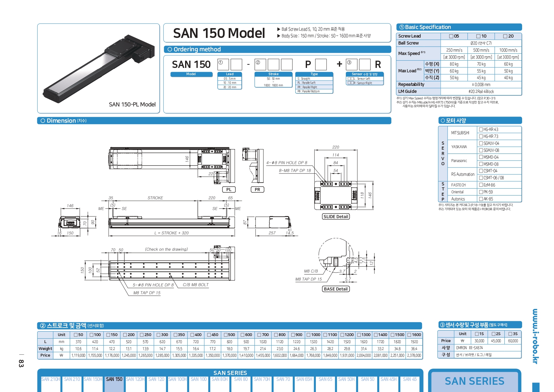Check the Screw Lead 10 checkbox
Screen dimensions: 554x392
[479, 36]
